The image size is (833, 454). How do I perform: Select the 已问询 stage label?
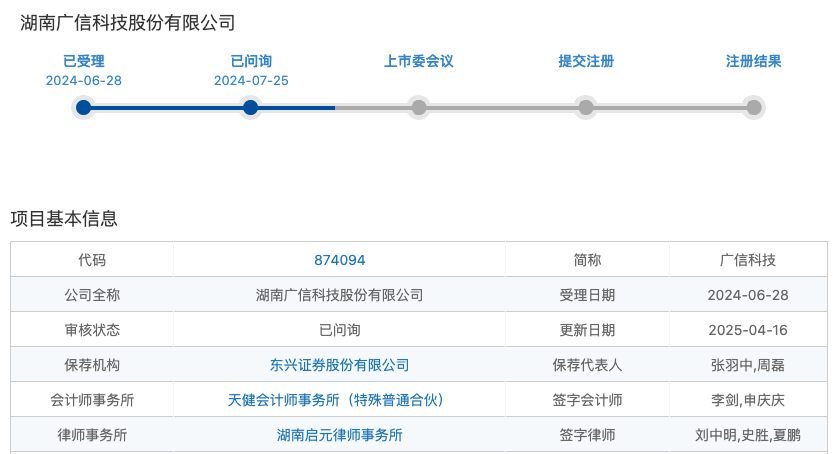(251, 61)
